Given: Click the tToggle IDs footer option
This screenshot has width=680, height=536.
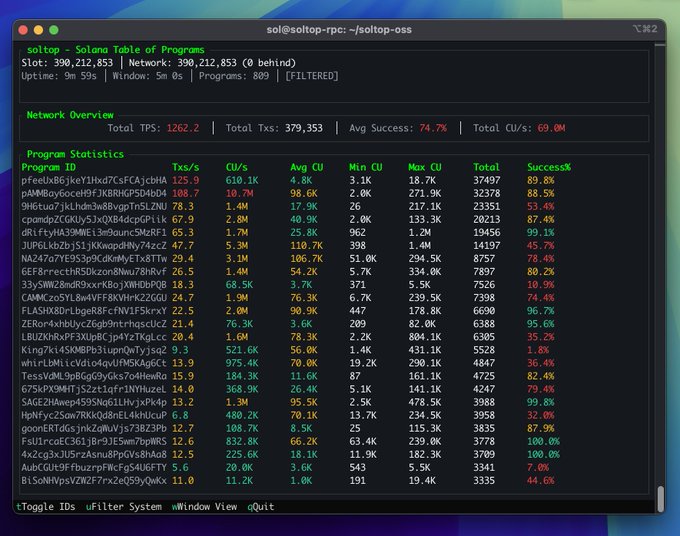Looking at the screenshot, I should coord(46,507).
